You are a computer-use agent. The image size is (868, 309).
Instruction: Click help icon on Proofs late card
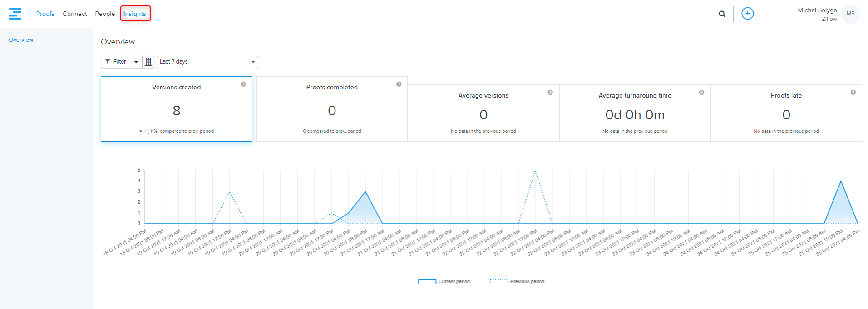(x=853, y=93)
